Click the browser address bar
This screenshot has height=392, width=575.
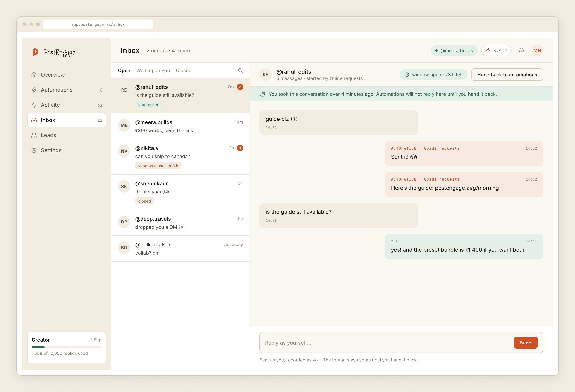tap(98, 24)
